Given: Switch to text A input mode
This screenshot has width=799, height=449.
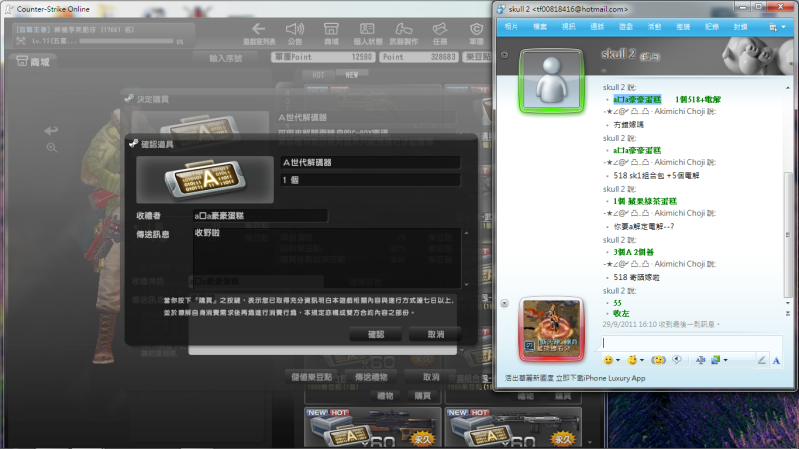Looking at the screenshot, I should (776, 361).
